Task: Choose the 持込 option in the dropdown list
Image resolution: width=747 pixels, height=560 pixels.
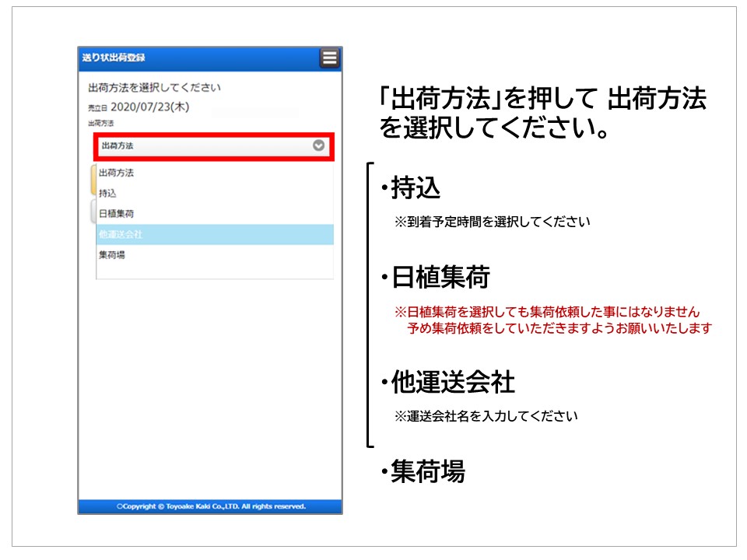Action: tap(108, 193)
